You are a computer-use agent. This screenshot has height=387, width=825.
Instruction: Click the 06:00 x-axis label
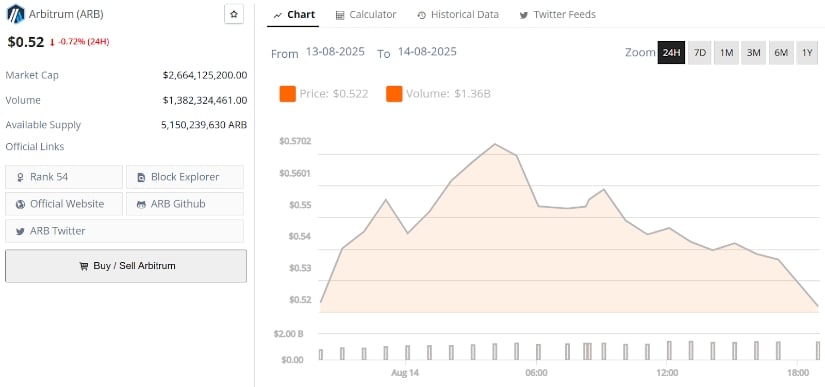coord(536,373)
